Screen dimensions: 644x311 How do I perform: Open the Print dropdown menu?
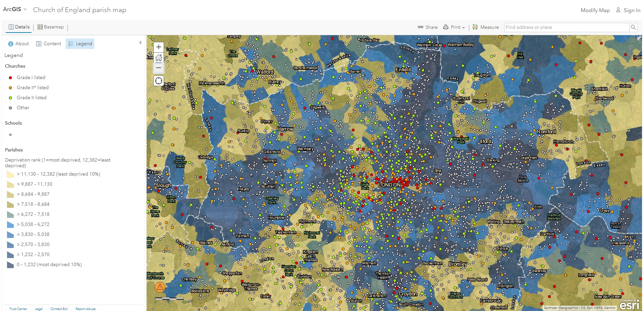454,27
